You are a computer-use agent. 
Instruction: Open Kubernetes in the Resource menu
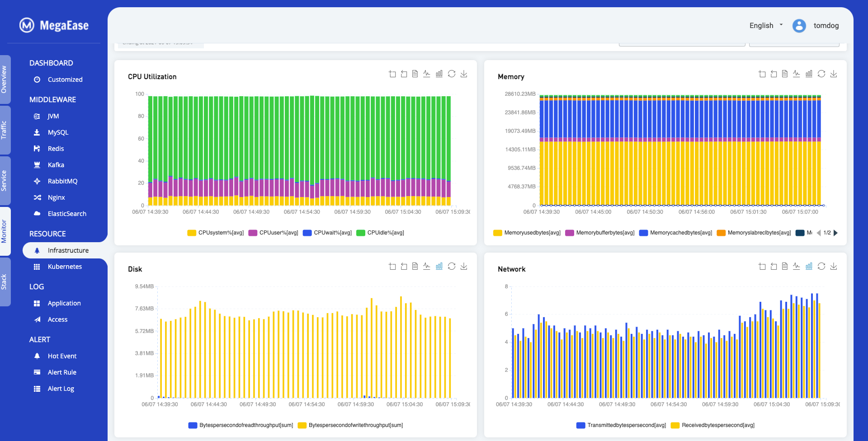click(x=65, y=267)
